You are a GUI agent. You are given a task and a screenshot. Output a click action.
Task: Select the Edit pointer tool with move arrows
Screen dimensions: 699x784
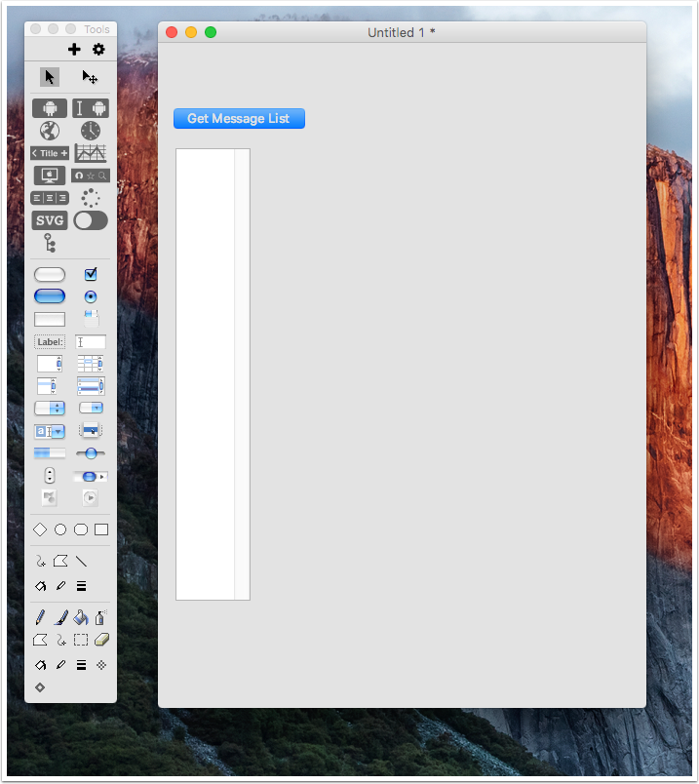click(90, 77)
